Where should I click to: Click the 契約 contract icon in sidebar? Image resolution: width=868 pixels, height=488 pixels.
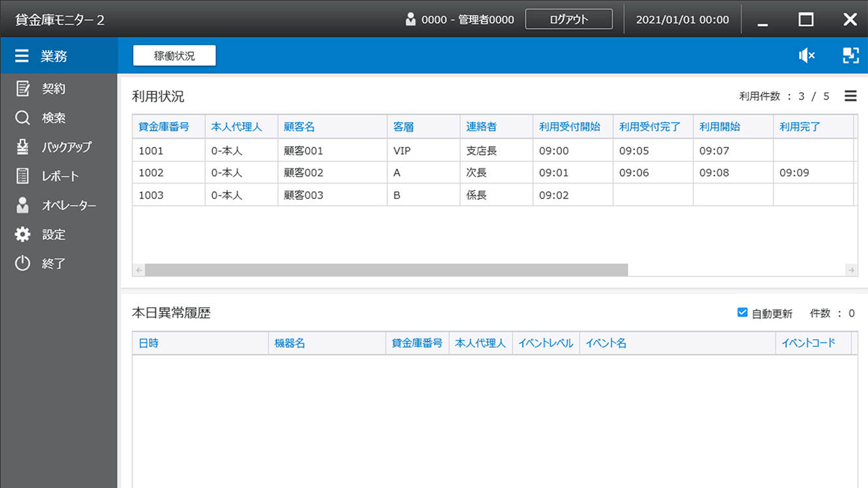(23, 89)
